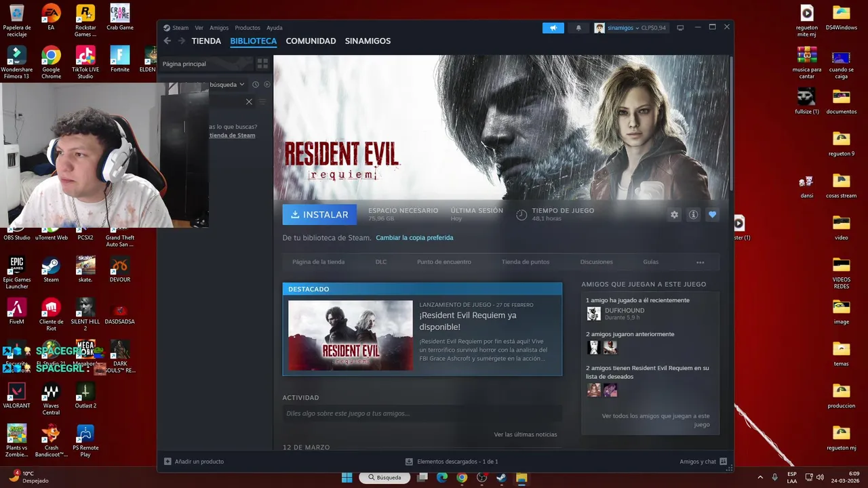Click the activity input 'Diles algo sobre este juego'

point(422,413)
